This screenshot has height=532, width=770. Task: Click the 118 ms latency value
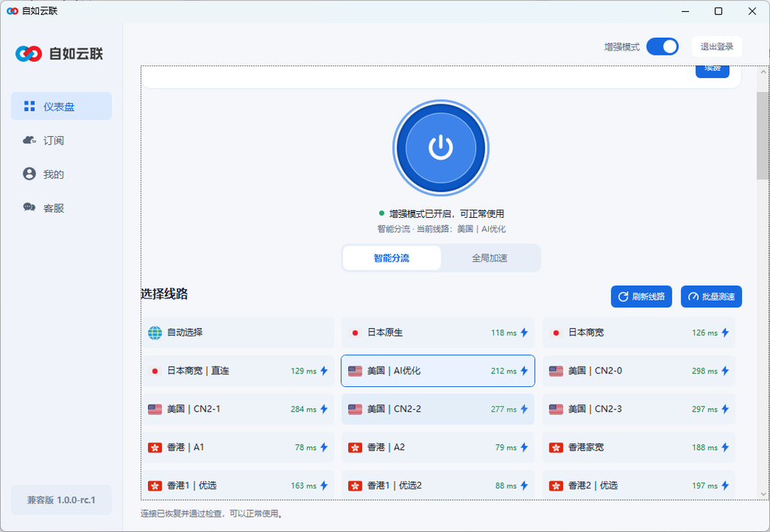click(x=504, y=333)
